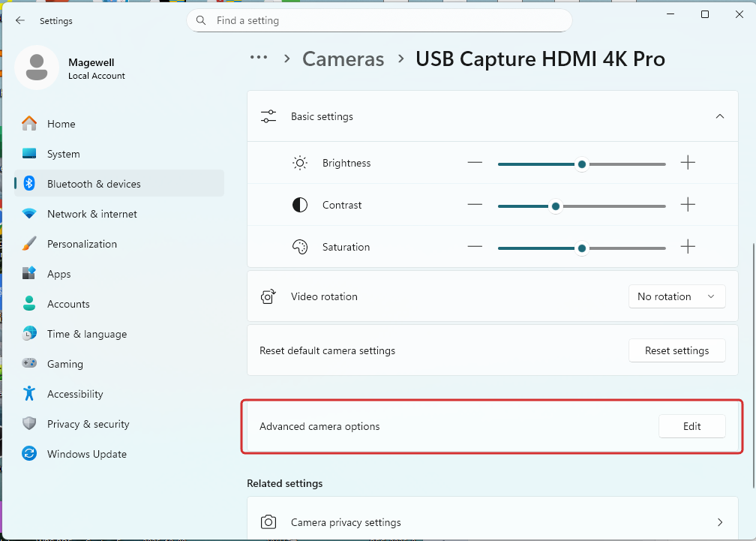756x541 pixels.
Task: Open Network & internet settings
Action: pyautogui.click(x=91, y=214)
